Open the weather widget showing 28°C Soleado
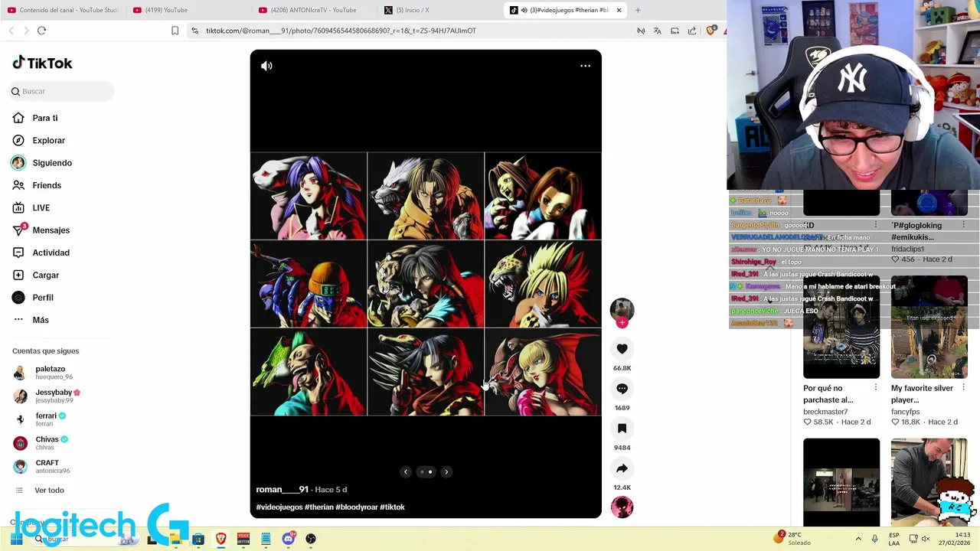 coord(792,539)
